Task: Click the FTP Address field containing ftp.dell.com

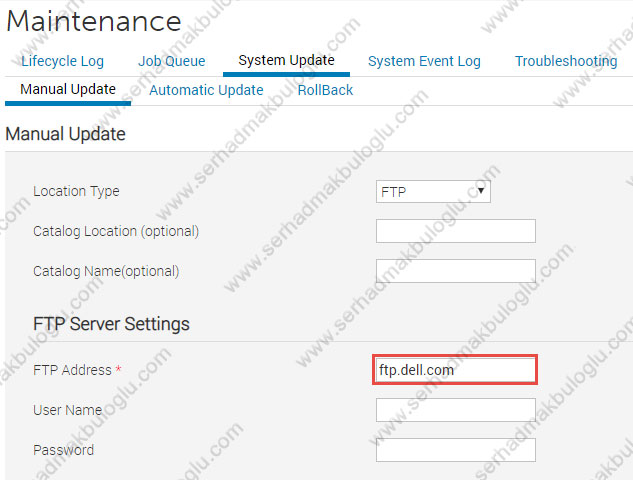Action: point(455,370)
